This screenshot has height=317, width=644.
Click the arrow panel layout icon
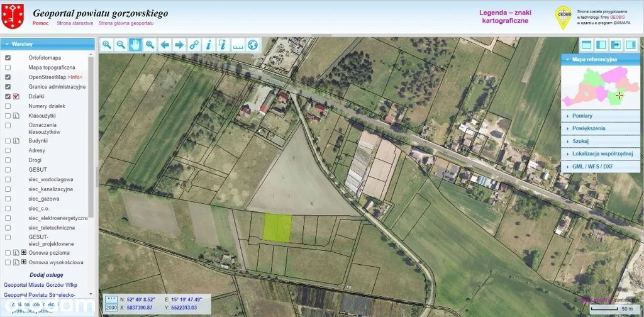[616, 45]
